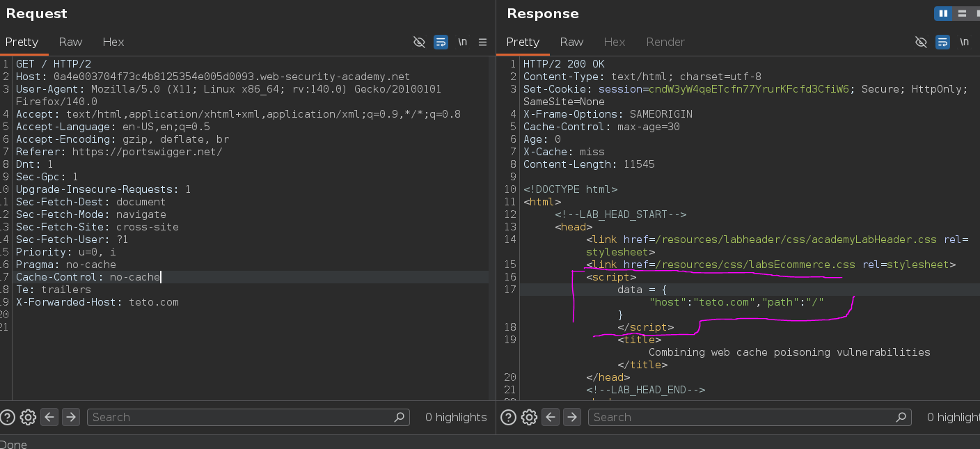Click Cache-Control: max-age=30 response line
Screen dimensions: 980x449
601,127
